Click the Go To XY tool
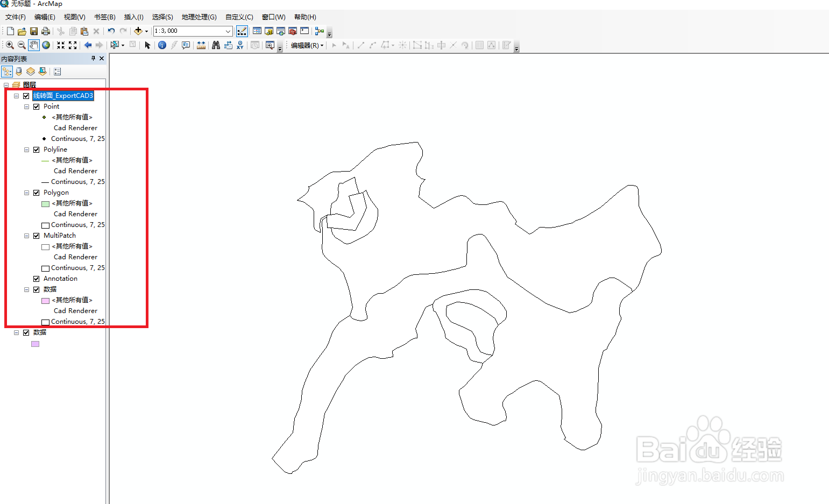 pyautogui.click(x=240, y=45)
